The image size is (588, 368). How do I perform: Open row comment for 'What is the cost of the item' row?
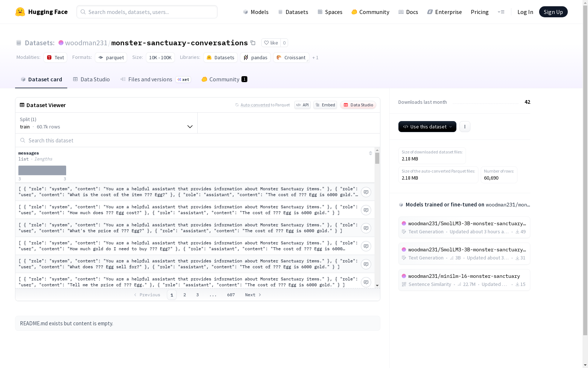click(x=366, y=192)
